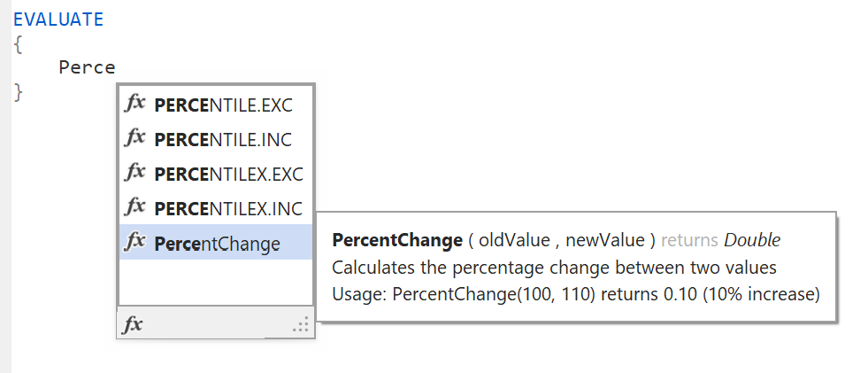Select PERCENTILE.EXC from the autocomplete list
The width and height of the screenshot is (868, 373).
coord(223,105)
